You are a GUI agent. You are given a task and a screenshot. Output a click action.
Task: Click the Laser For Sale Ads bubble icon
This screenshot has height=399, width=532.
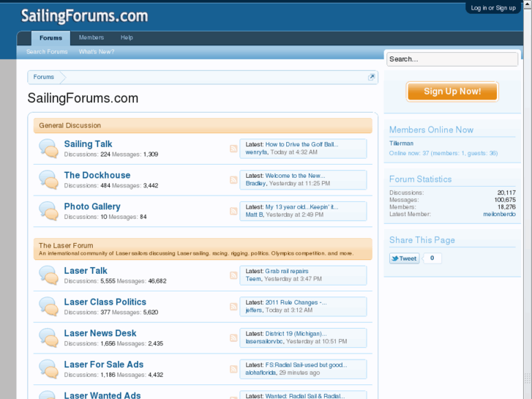pyautogui.click(x=48, y=369)
